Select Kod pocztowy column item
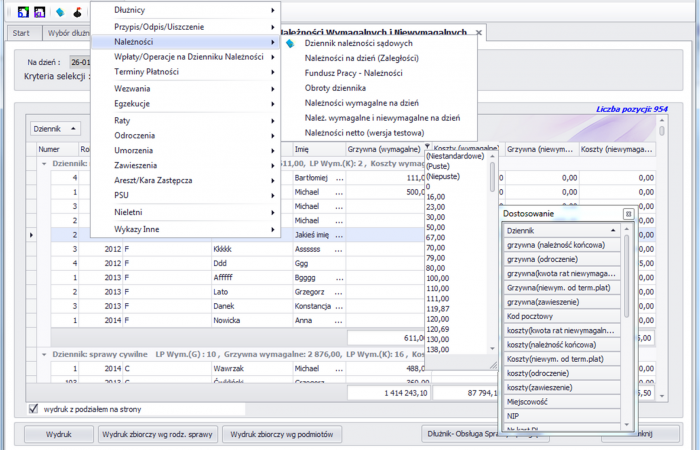700x450 pixels. pos(562,316)
